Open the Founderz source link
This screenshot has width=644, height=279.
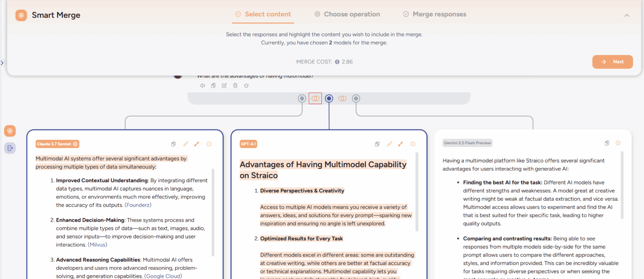tap(138, 205)
